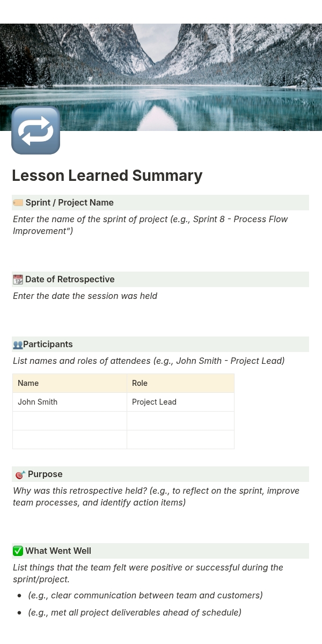This screenshot has height=644, width=322.
Task: Click the Lesson Learned Summary title
Action: pos(107,175)
